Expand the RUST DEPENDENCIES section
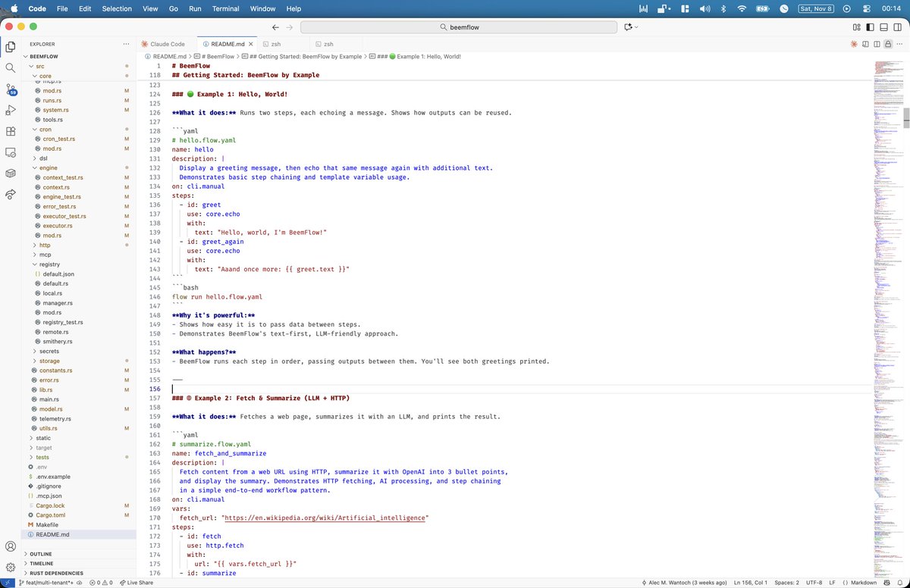 click(x=79, y=573)
